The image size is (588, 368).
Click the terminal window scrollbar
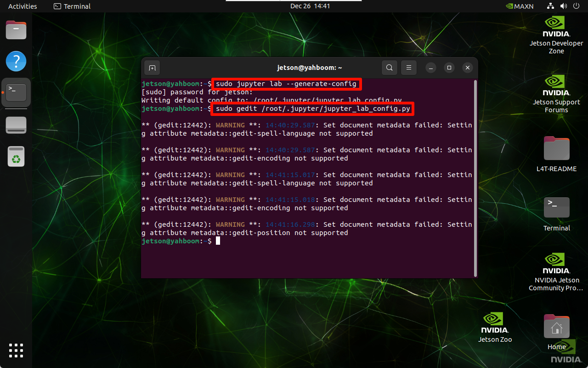coord(475,175)
